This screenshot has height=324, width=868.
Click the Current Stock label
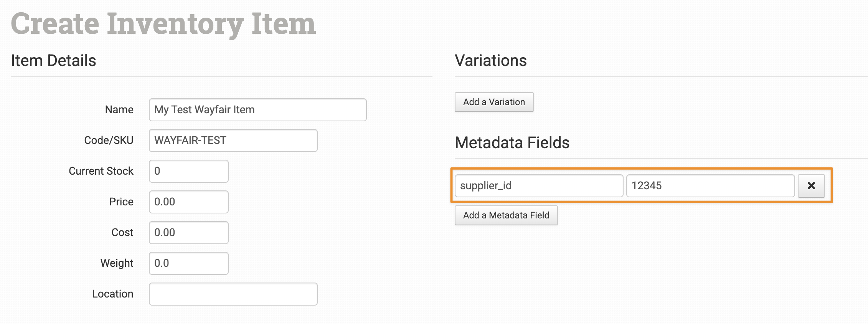(x=101, y=171)
